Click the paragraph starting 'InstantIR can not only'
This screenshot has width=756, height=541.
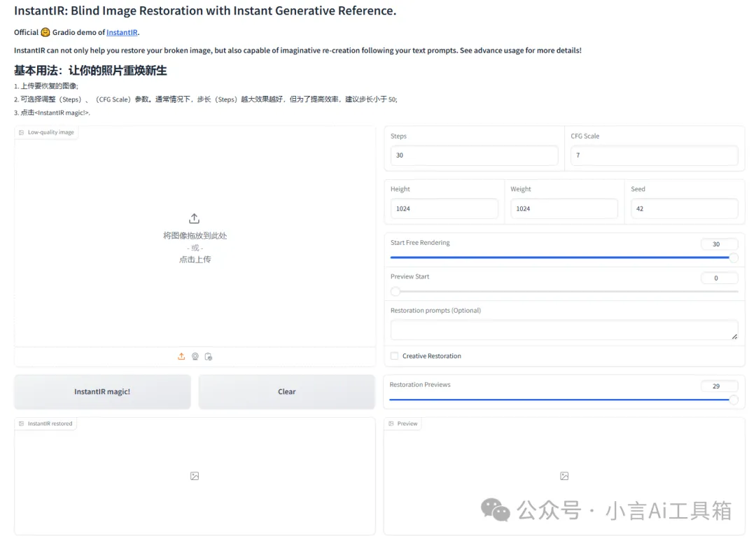(x=297, y=50)
